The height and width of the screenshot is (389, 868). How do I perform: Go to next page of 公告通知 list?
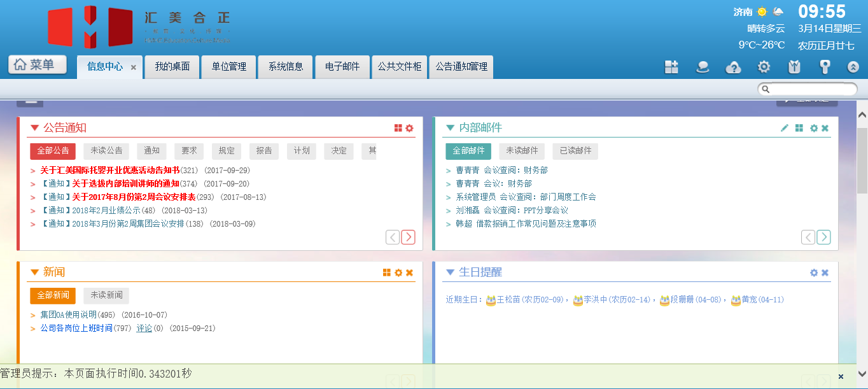(x=408, y=237)
